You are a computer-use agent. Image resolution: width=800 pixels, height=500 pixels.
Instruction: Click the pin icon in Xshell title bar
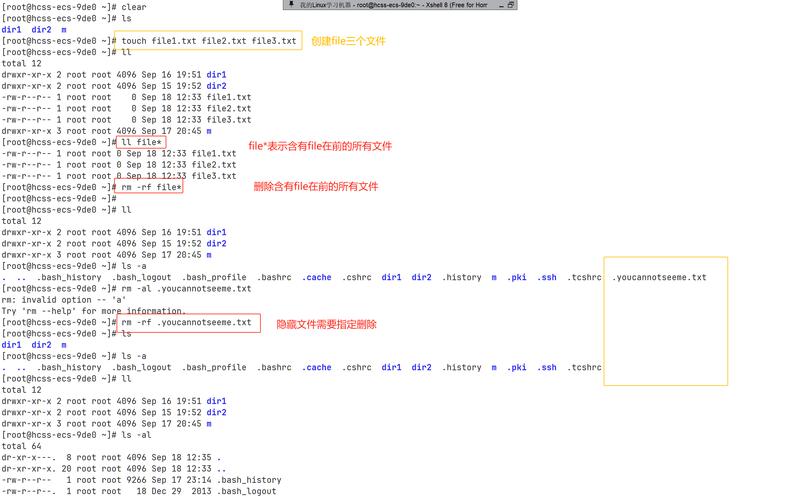tap(291, 4)
